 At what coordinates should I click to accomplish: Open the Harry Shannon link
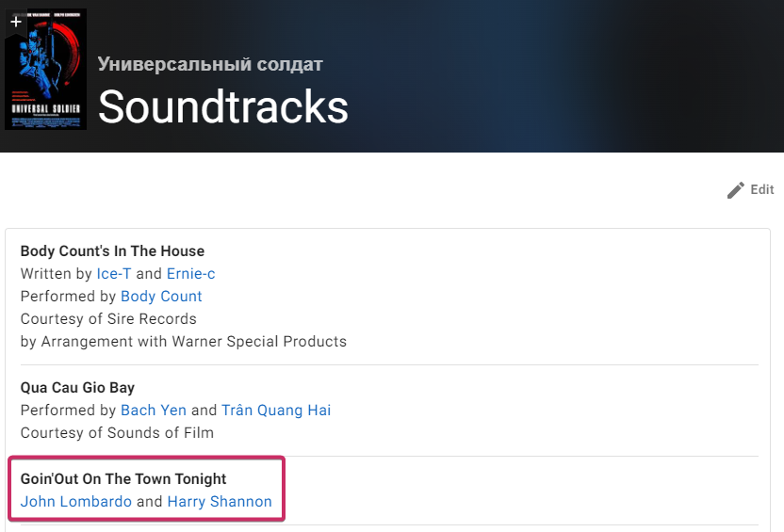[220, 502]
